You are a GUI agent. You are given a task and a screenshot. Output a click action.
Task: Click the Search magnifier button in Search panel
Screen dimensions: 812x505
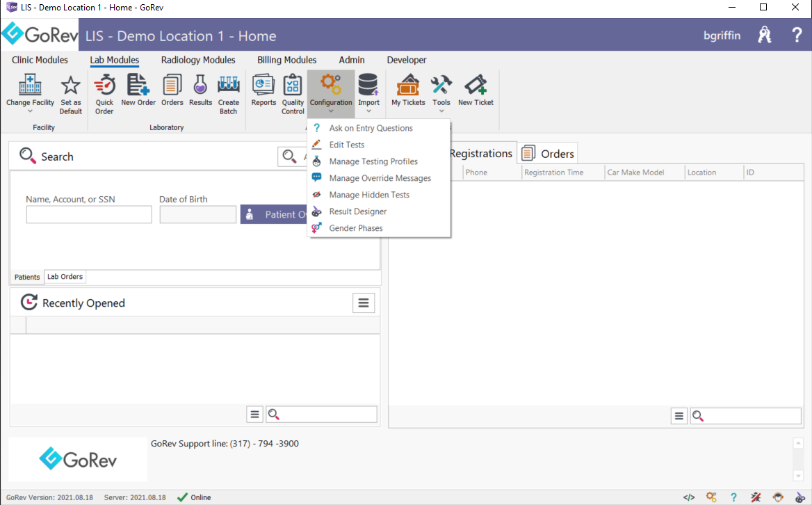pyautogui.click(x=292, y=157)
